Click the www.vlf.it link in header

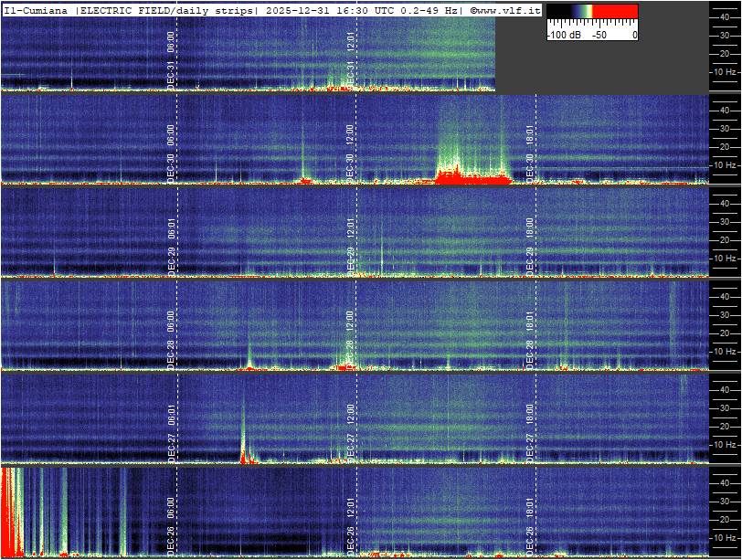click(x=506, y=10)
